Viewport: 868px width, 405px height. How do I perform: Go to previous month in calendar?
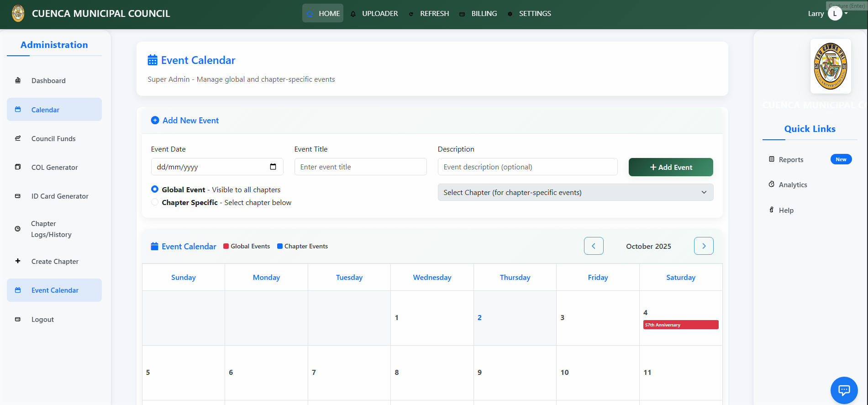594,246
